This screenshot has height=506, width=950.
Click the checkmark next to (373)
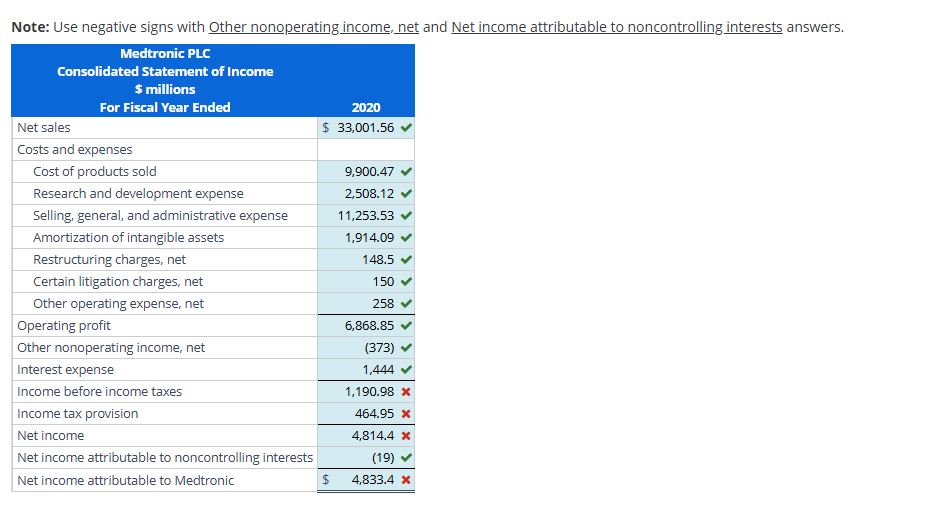pos(407,347)
